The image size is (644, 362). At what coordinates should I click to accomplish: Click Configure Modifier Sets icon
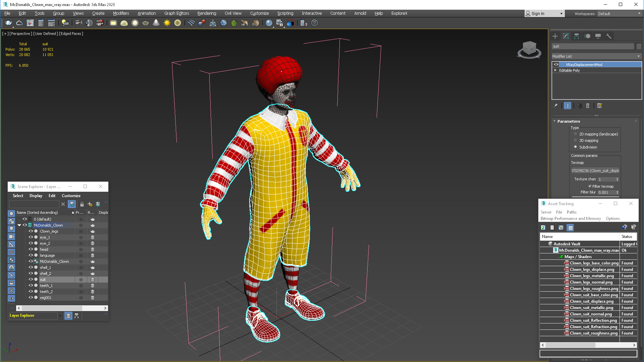click(x=600, y=106)
